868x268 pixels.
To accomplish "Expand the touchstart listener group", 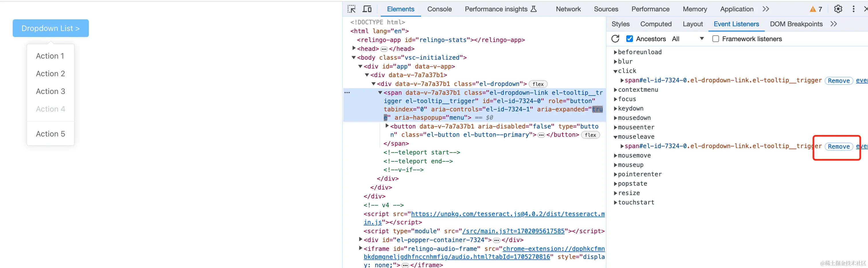I will coord(615,203).
